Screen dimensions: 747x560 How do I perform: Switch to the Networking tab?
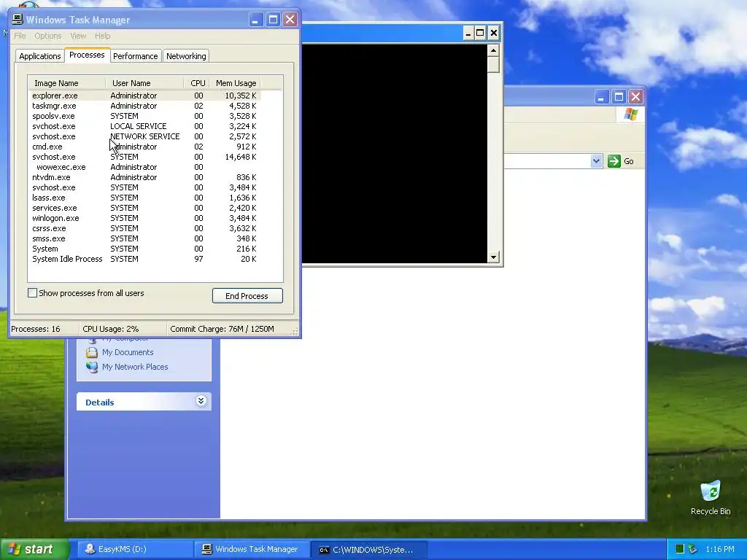(x=186, y=56)
